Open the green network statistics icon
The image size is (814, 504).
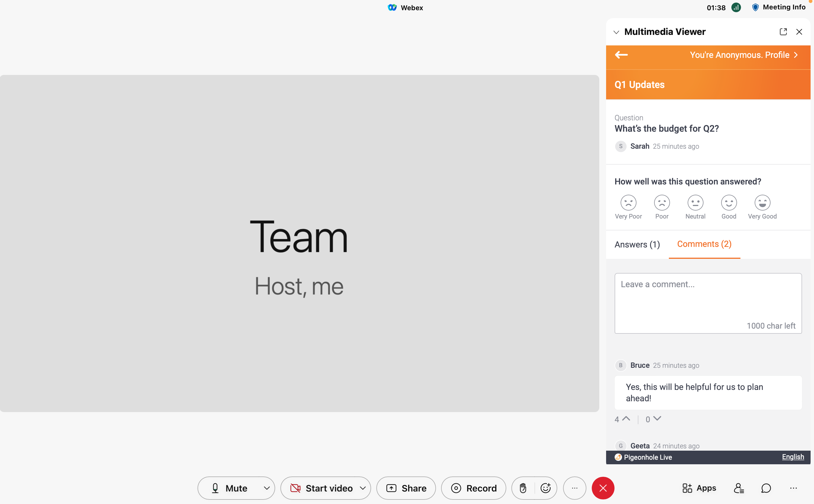tap(736, 7)
